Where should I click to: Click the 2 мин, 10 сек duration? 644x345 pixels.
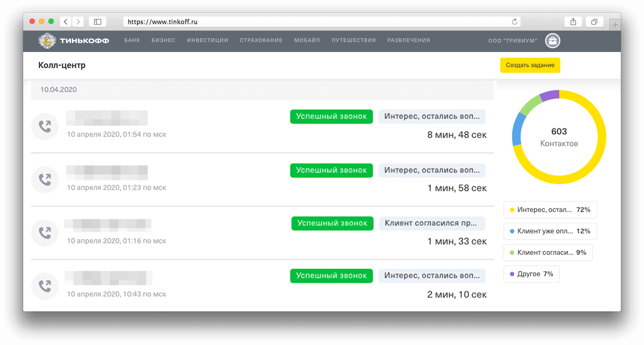coord(457,295)
